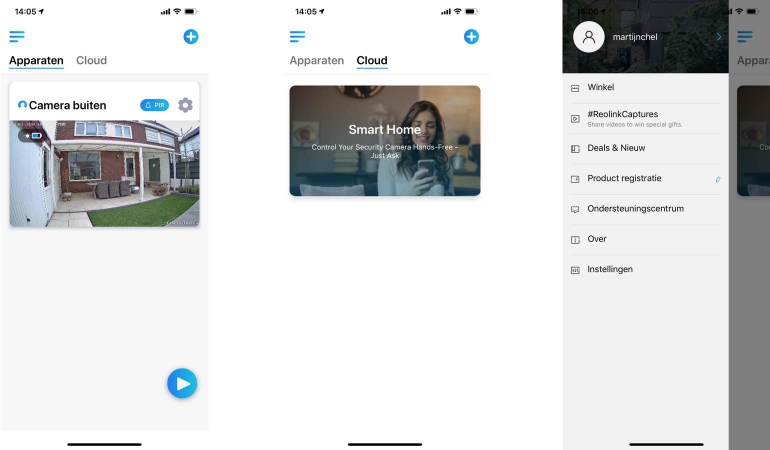Click the Winkel shop icon

point(575,88)
